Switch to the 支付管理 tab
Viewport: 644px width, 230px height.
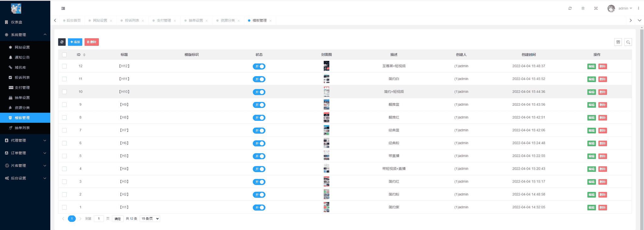tap(164, 20)
